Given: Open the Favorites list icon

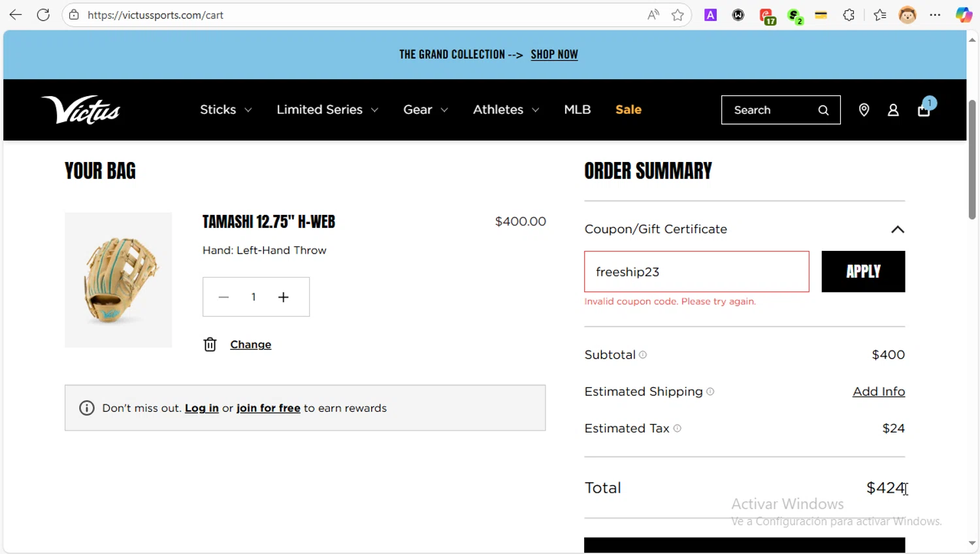Looking at the screenshot, I should (x=880, y=14).
